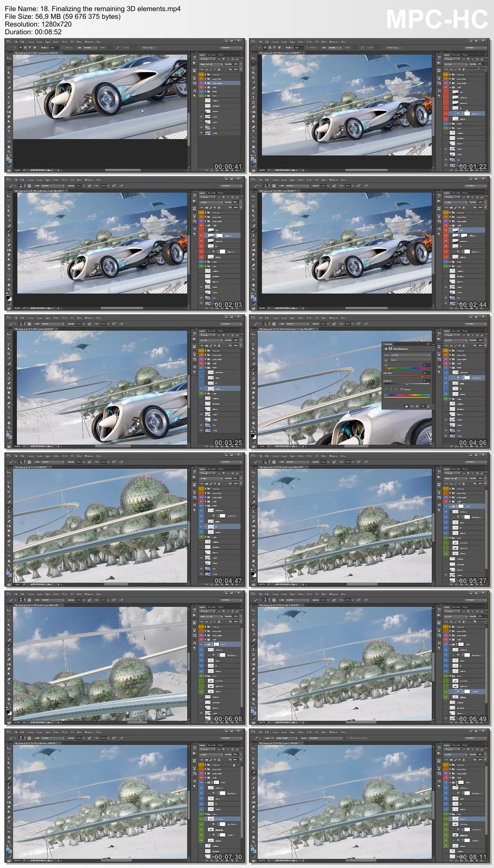Click the delete adjustment trash icon in the Hue/Saturation panel
The height and width of the screenshot is (868, 494).
click(428, 406)
